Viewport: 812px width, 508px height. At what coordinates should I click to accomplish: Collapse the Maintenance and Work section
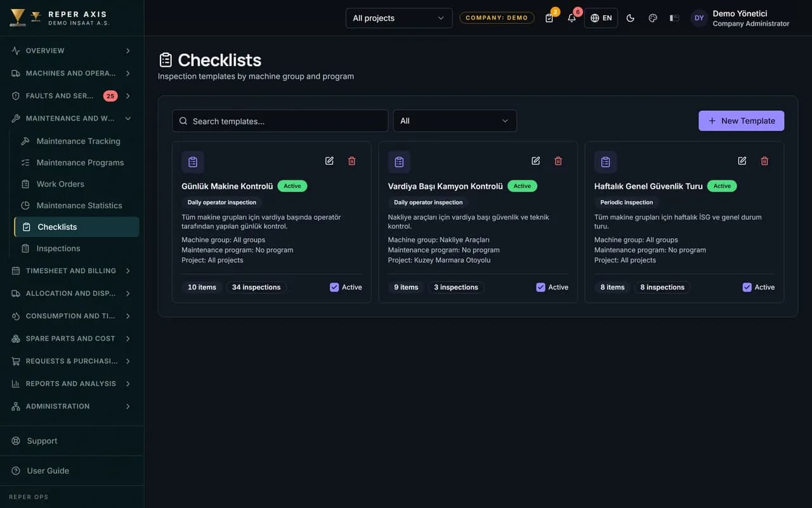[72, 118]
